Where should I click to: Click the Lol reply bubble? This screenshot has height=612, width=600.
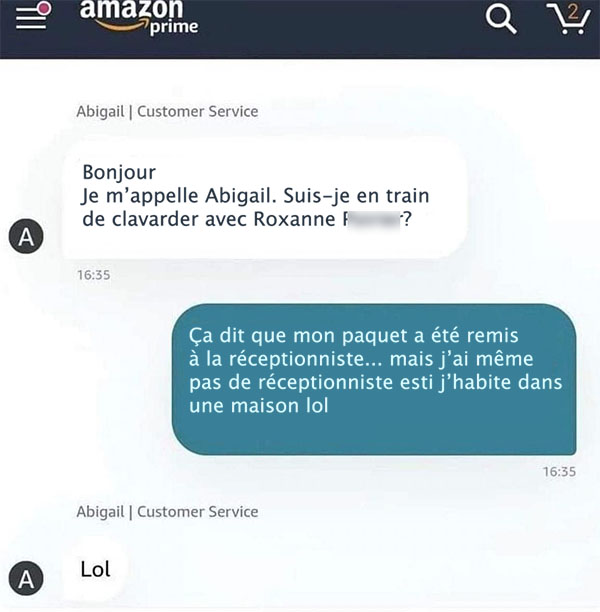pos(95,571)
